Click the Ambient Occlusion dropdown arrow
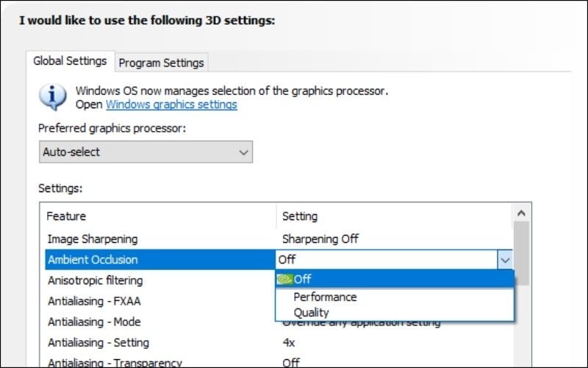This screenshot has height=368, width=588. click(505, 259)
